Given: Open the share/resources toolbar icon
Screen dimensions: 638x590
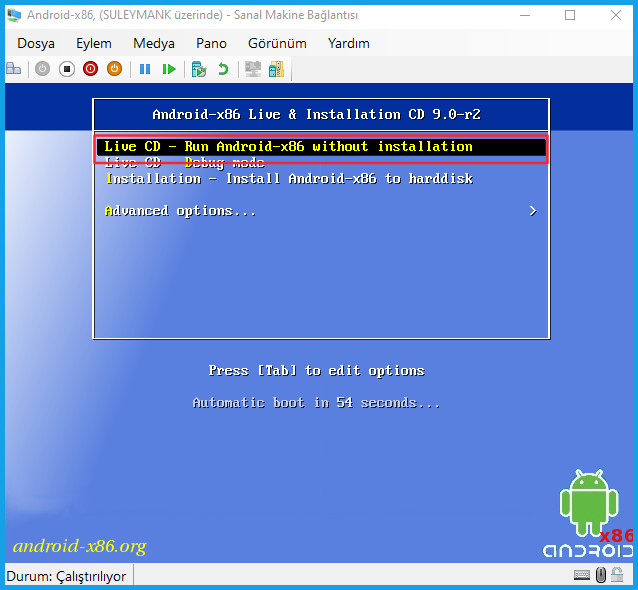Looking at the screenshot, I should click(277, 69).
